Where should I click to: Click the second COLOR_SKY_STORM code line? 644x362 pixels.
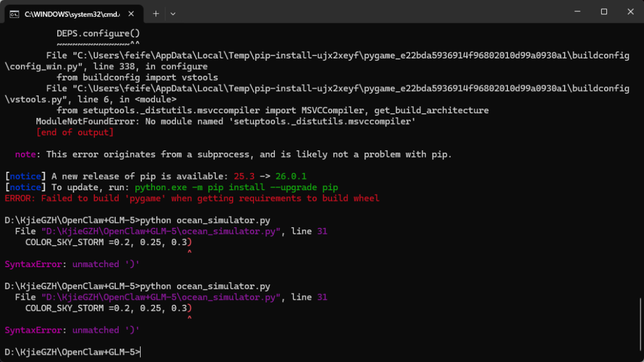(x=109, y=308)
